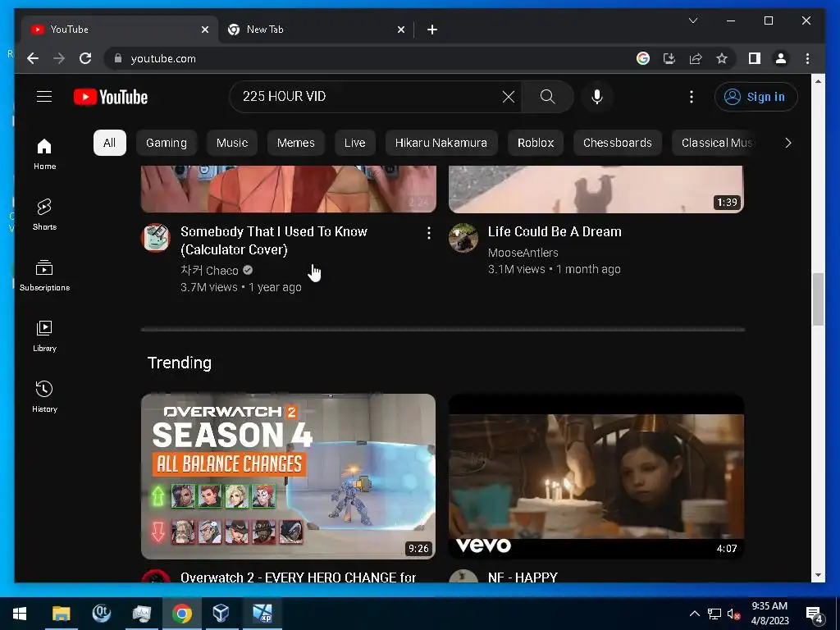Open VirtualBox cube icon in taskbar
The width and height of the screenshot is (840, 630).
221,614
